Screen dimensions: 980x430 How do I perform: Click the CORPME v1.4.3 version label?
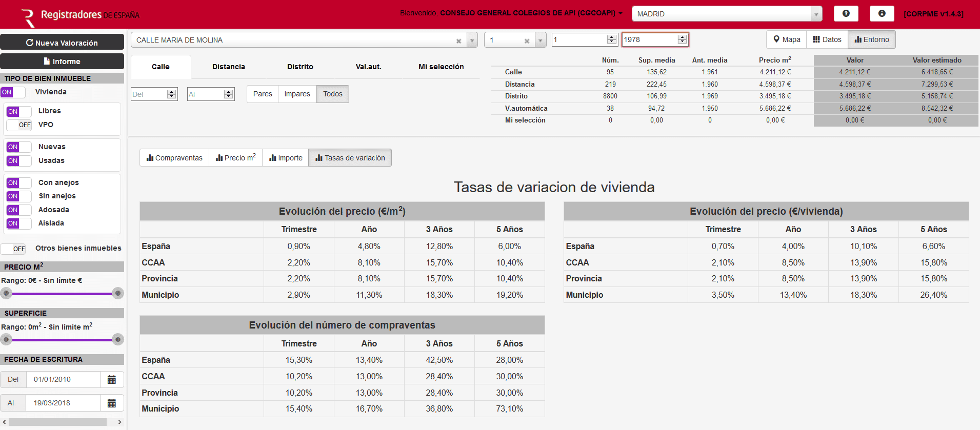click(933, 14)
